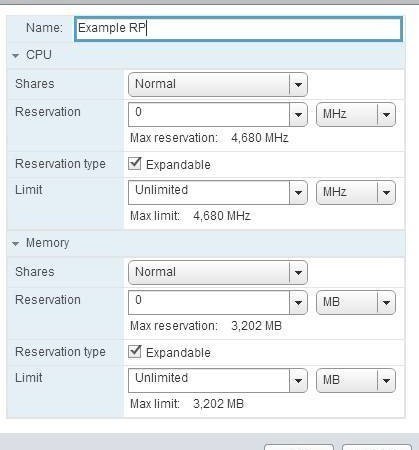Open the CPU Limit value dropdown arrow

(298, 192)
